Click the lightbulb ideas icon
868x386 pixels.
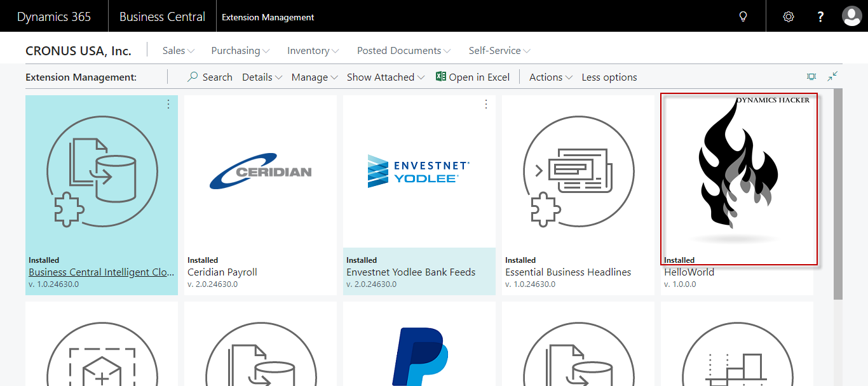tap(743, 17)
